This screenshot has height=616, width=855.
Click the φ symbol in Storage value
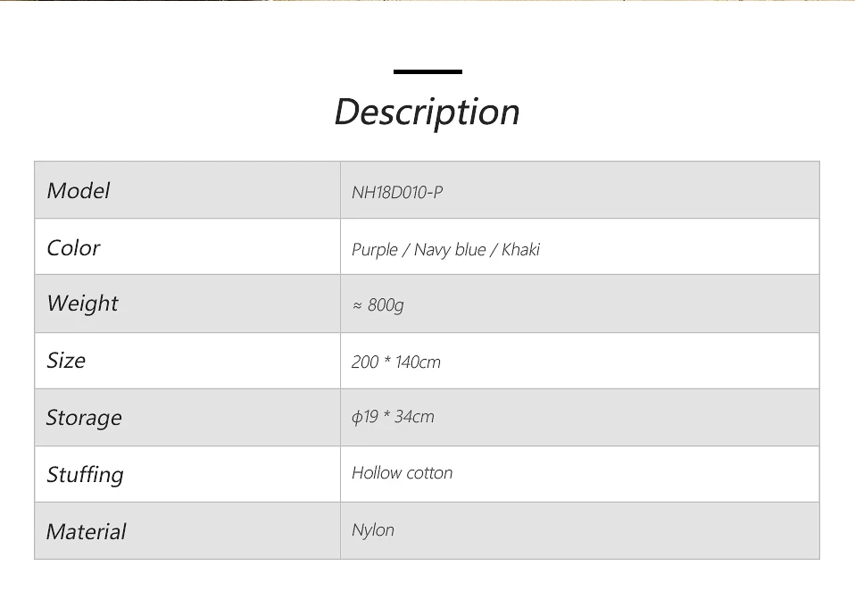356,417
